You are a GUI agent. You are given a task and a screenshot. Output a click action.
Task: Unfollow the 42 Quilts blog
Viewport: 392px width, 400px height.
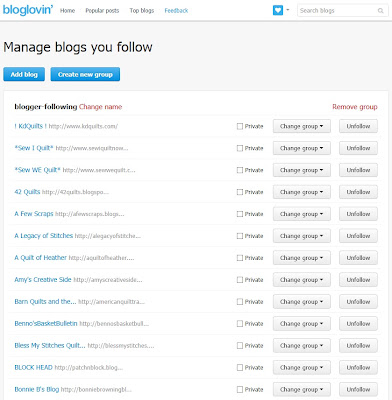[x=358, y=192]
